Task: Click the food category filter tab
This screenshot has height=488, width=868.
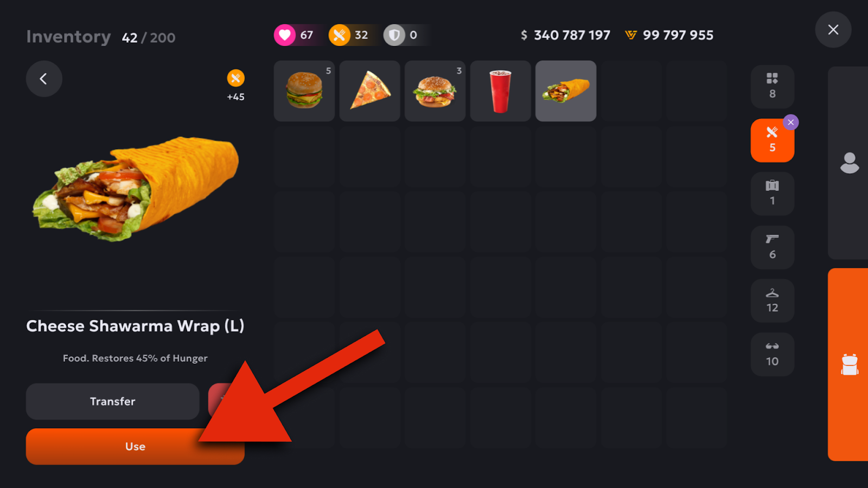Action: click(x=772, y=140)
